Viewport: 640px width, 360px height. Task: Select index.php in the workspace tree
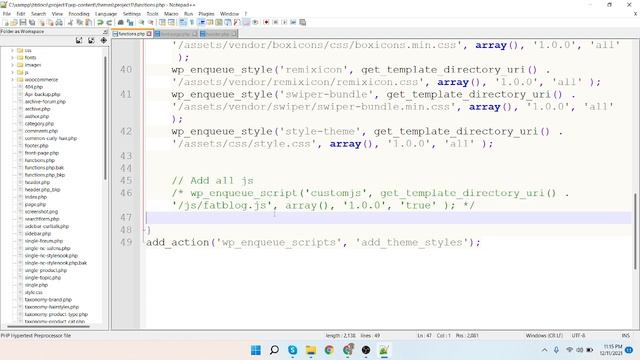click(36, 197)
